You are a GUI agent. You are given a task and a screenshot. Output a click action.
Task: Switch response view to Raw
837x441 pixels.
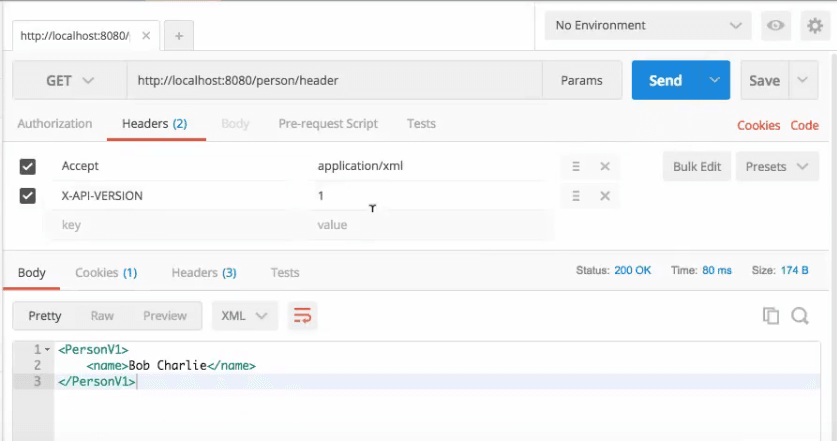point(102,316)
